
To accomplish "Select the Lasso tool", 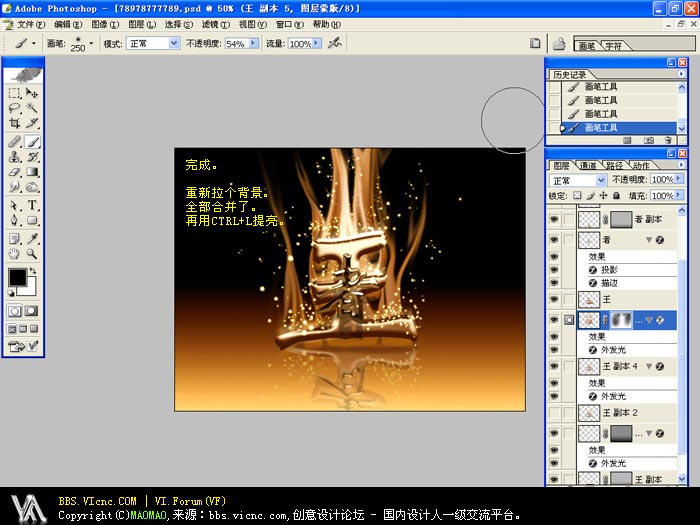I will pyautogui.click(x=14, y=108).
